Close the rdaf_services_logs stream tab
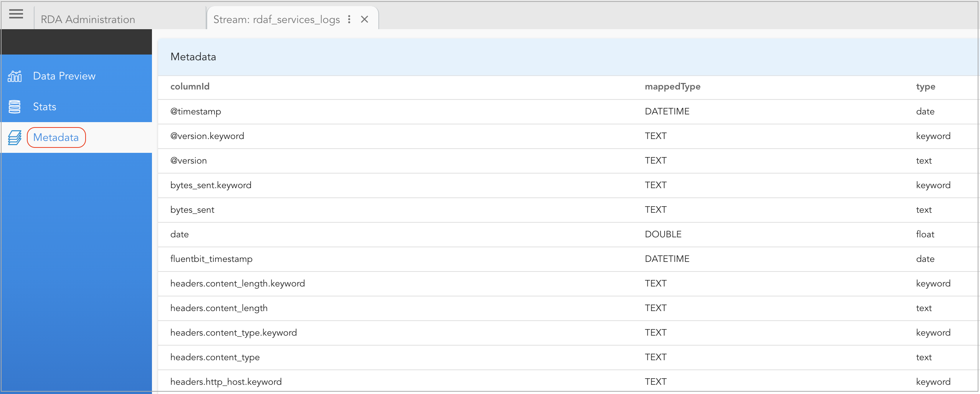Screen dimensions: 980x394 coord(365,19)
